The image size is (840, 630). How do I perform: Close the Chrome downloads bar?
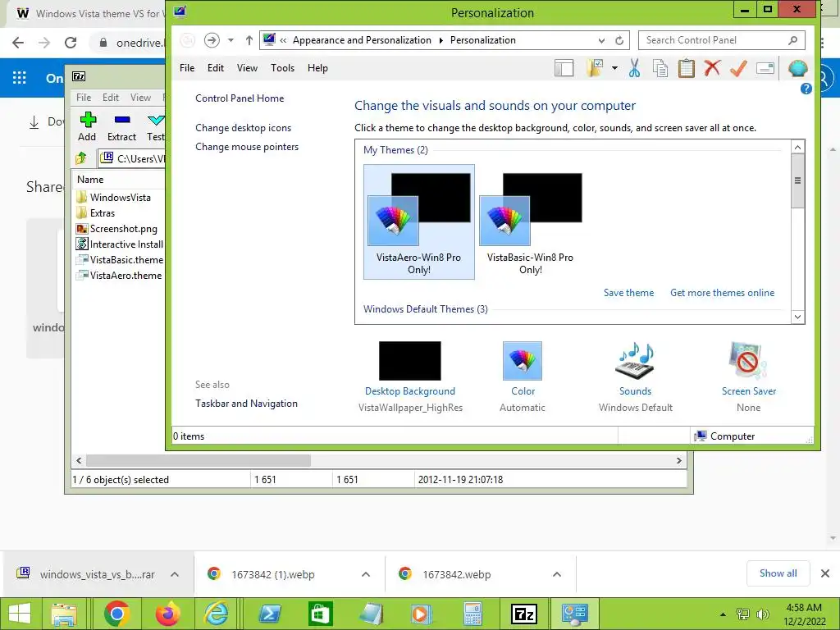point(825,573)
